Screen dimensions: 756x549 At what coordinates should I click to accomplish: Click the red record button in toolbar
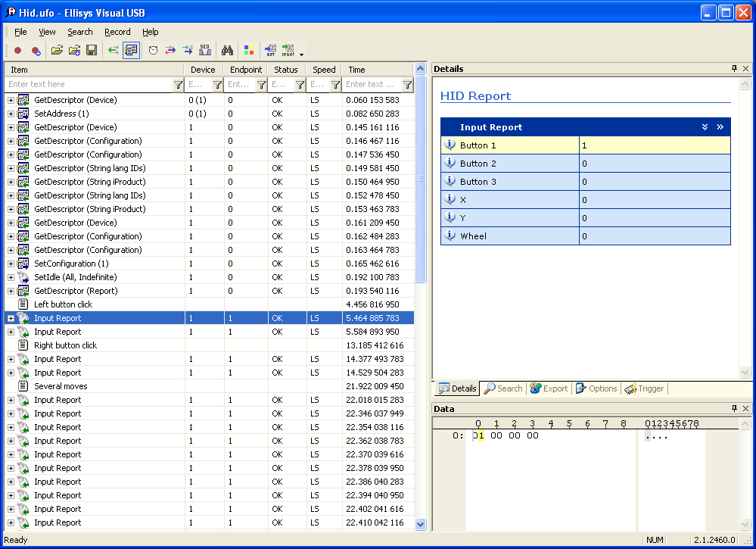click(x=17, y=51)
